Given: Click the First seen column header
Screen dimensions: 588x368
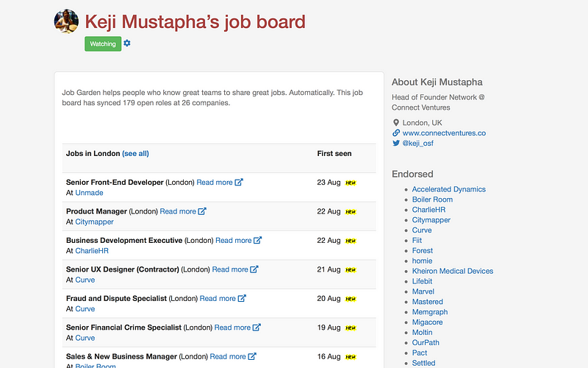Looking at the screenshot, I should (x=334, y=154).
